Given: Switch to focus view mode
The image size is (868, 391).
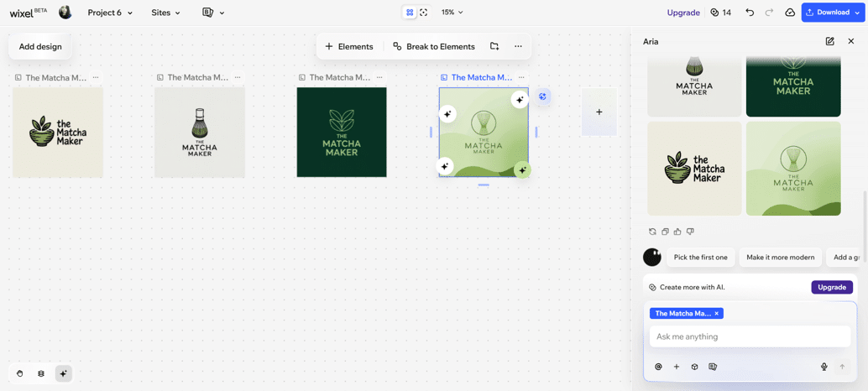Looking at the screenshot, I should (x=424, y=13).
